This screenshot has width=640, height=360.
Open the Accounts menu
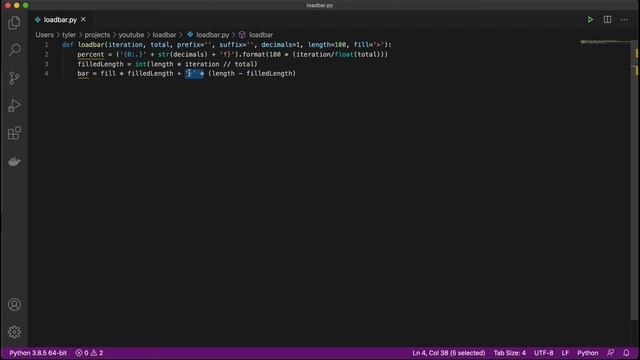tap(14, 304)
